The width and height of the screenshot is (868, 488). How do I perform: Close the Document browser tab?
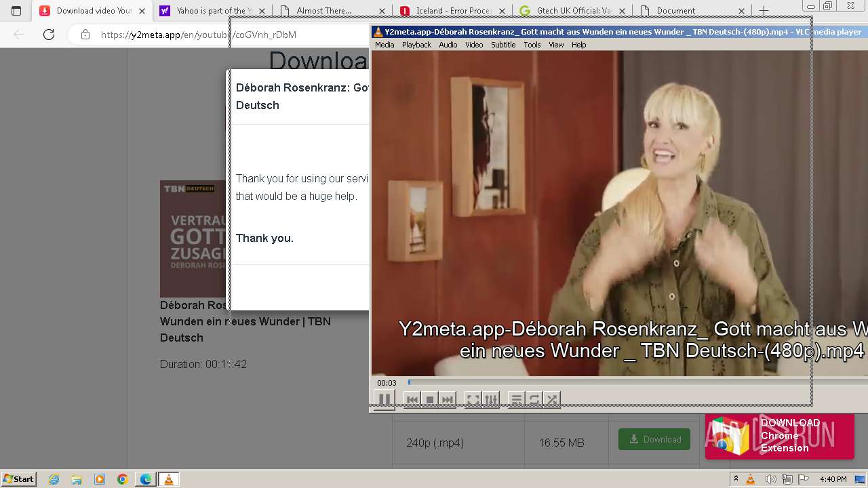coord(741,11)
